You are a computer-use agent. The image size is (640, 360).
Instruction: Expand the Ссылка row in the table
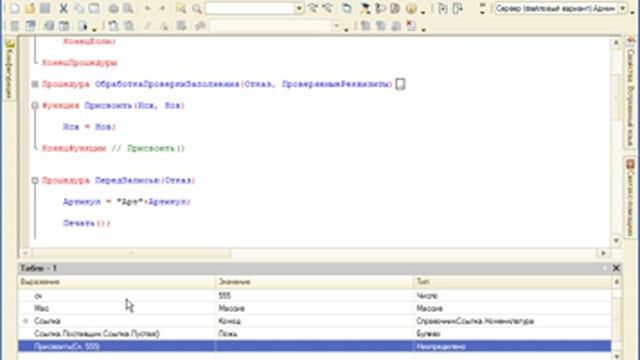[26, 321]
